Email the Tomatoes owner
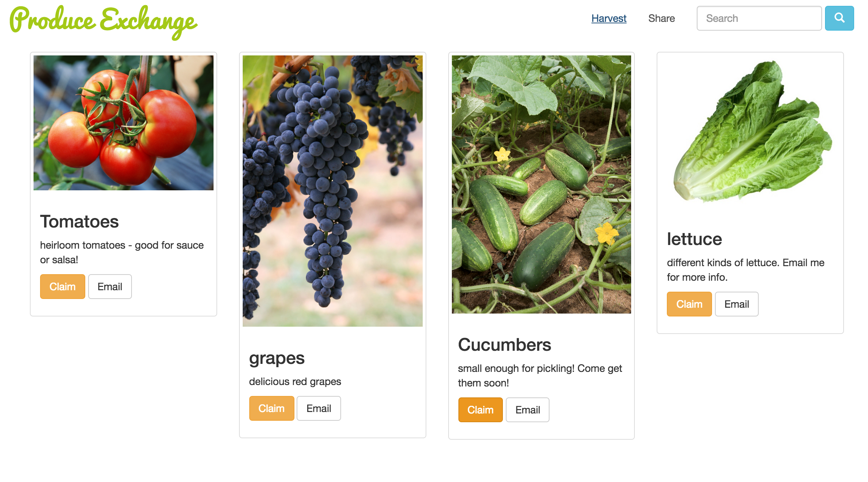Image resolution: width=868 pixels, height=482 pixels. pyautogui.click(x=110, y=287)
